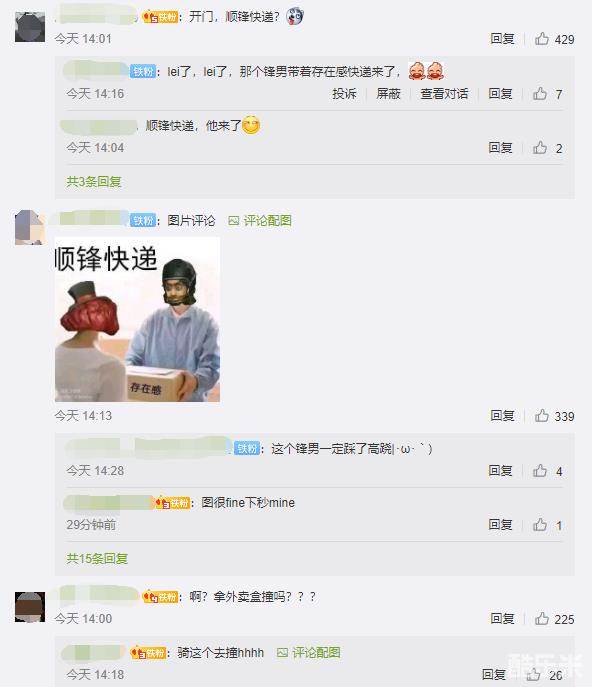Image resolution: width=592 pixels, height=687 pixels.
Task: Reply to the 14:00 comment about 外卖盒
Action: click(502, 619)
